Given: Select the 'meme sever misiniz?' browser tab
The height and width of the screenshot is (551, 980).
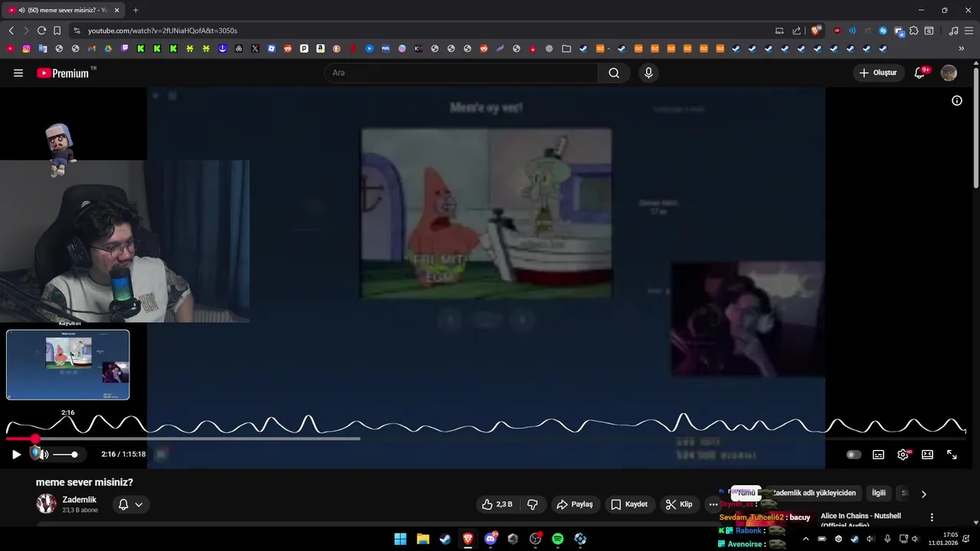Looking at the screenshot, I should coord(63,10).
